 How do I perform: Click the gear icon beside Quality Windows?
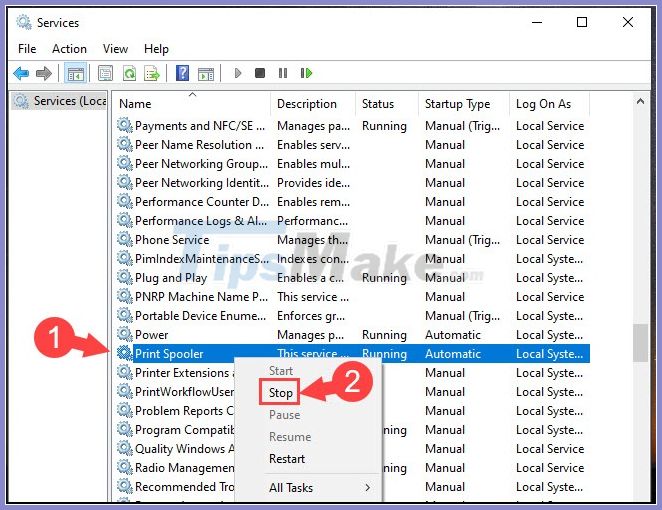125,448
